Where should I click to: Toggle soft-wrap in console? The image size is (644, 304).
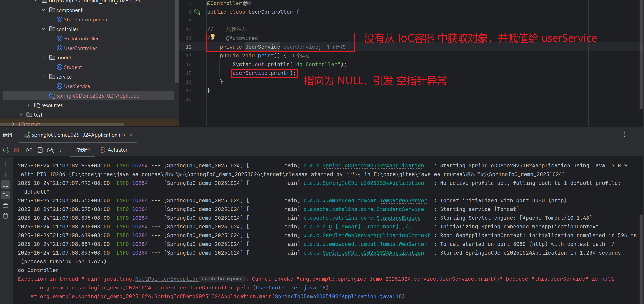pyautogui.click(x=6, y=185)
